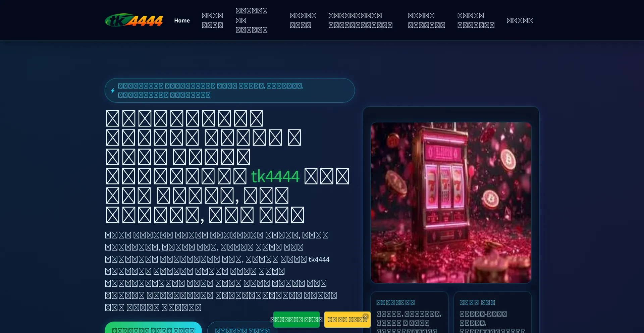Click the white tk4444 text in the paragraph
This screenshot has width=644, height=333.
(x=319, y=260)
